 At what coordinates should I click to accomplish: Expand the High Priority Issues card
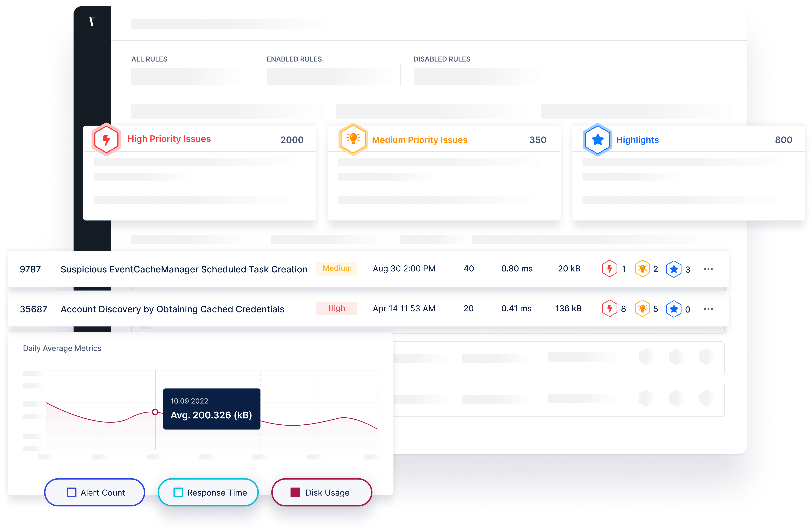(x=169, y=139)
